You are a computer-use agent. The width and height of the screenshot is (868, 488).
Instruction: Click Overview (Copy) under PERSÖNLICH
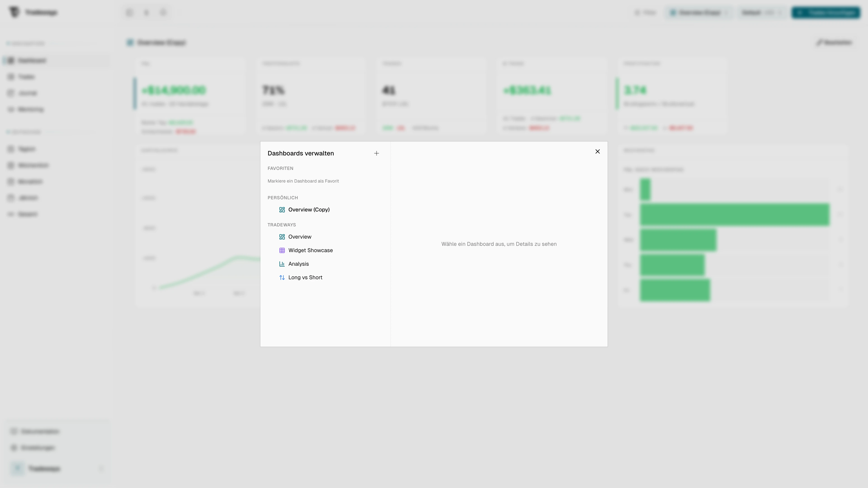click(x=309, y=209)
